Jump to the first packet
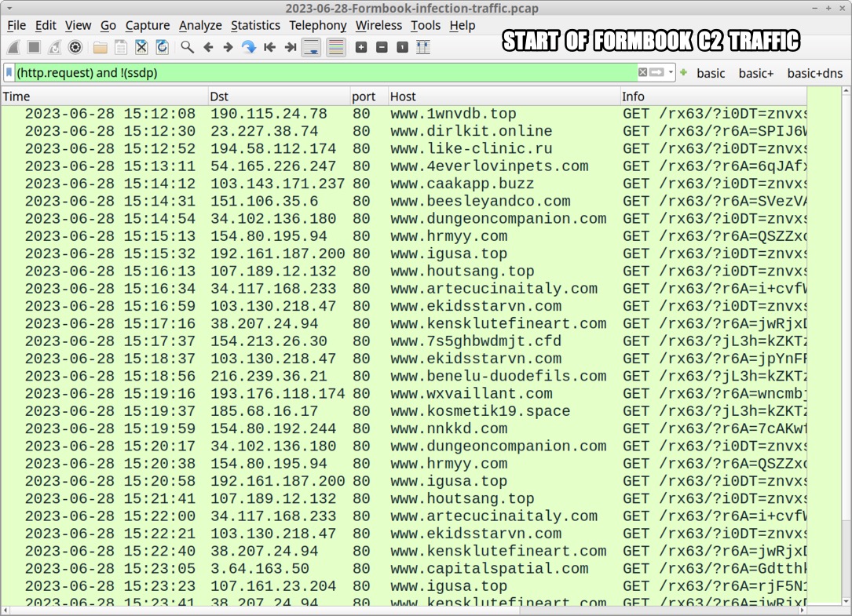The height and width of the screenshot is (616, 852). [x=269, y=47]
